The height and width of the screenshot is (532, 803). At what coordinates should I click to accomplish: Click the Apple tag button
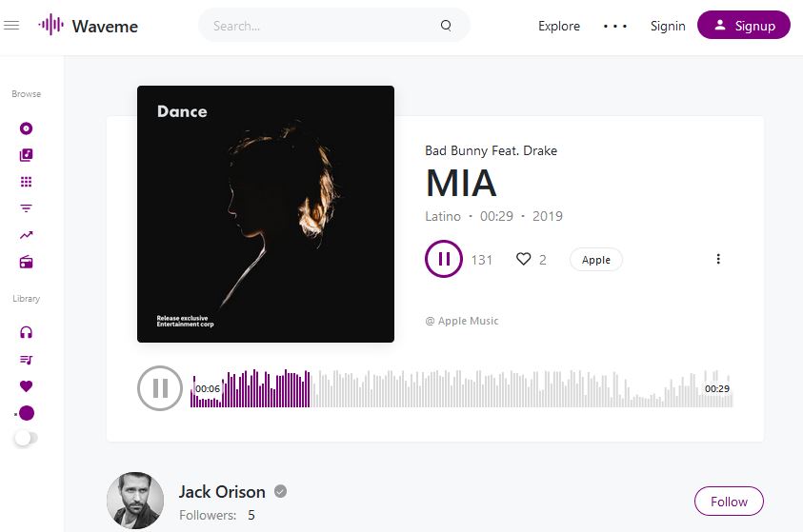click(x=596, y=260)
